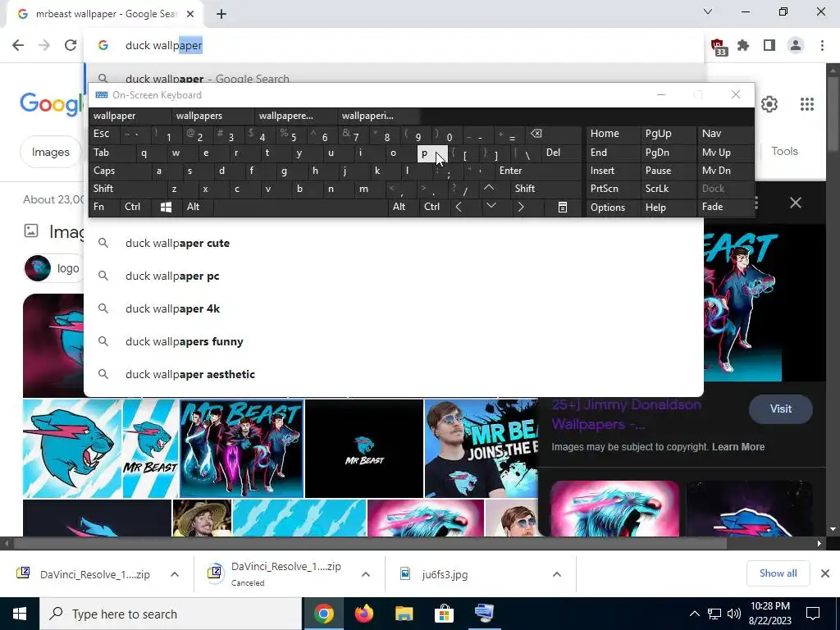Open the Learn More copyright link
The width and height of the screenshot is (840, 630).
coord(737,447)
